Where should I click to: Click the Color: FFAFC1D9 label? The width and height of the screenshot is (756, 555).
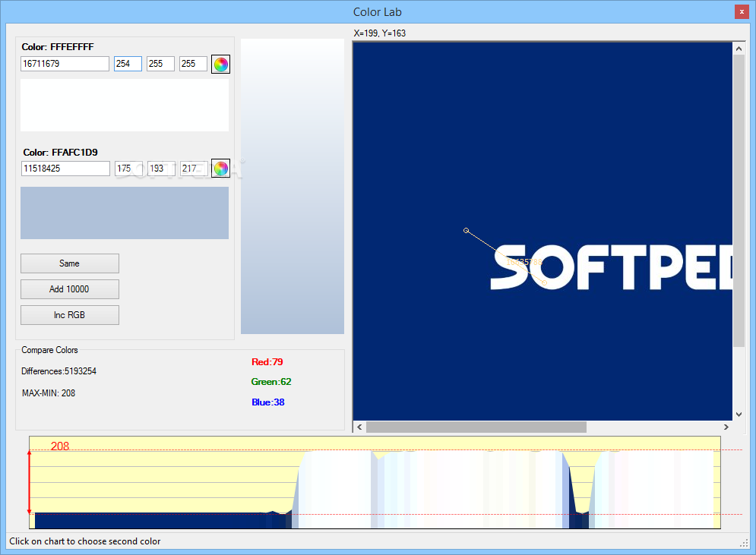pos(60,153)
